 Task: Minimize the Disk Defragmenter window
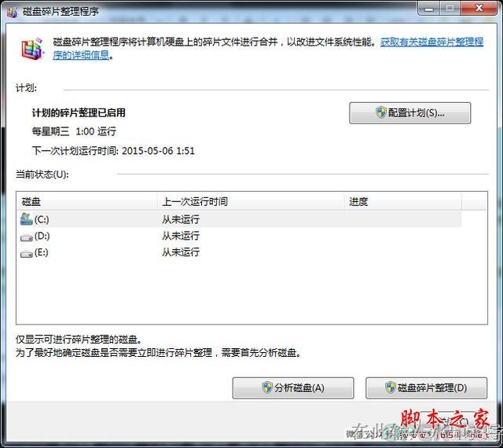point(429,8)
